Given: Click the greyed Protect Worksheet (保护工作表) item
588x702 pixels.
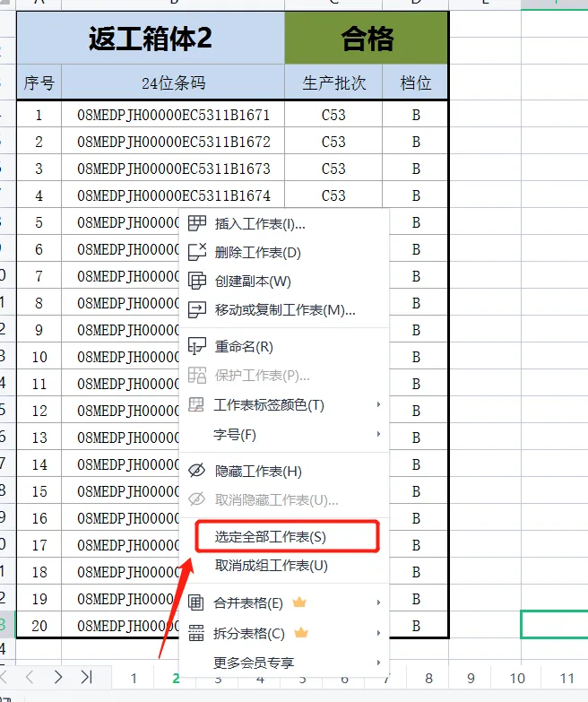Looking at the screenshot, I should (x=284, y=375).
